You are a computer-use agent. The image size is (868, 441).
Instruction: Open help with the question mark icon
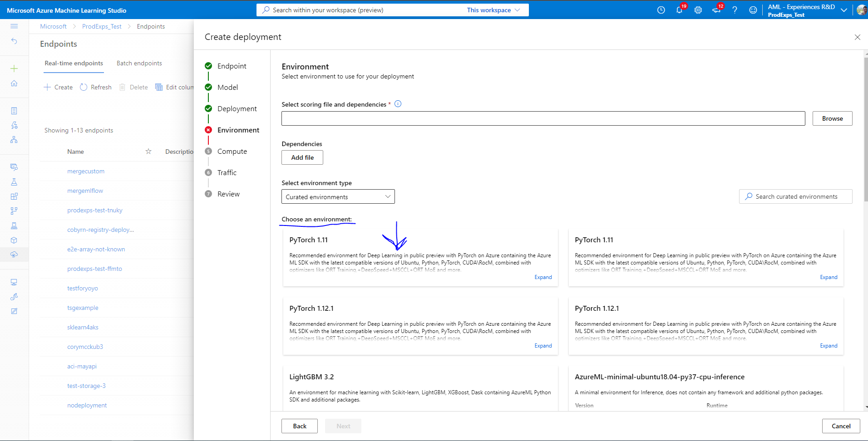(x=735, y=10)
